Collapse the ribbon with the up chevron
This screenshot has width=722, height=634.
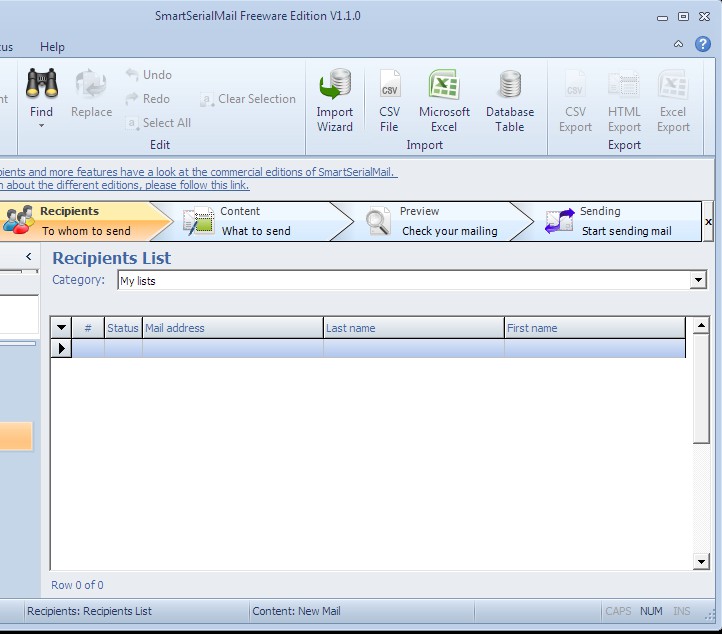click(679, 45)
